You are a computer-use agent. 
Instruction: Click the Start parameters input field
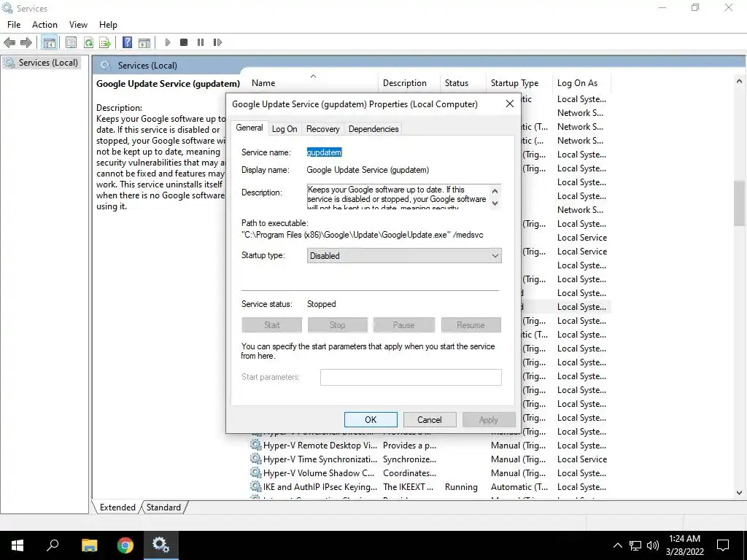(411, 377)
